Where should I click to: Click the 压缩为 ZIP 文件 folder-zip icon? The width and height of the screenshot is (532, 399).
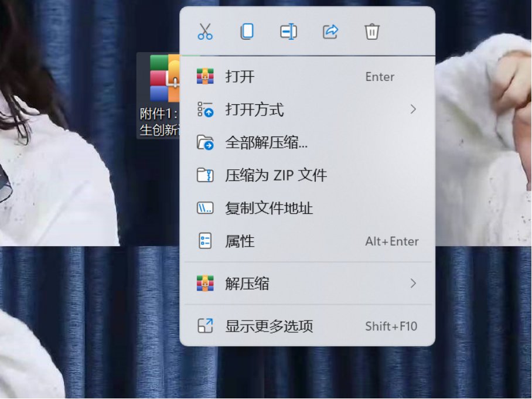[206, 175]
